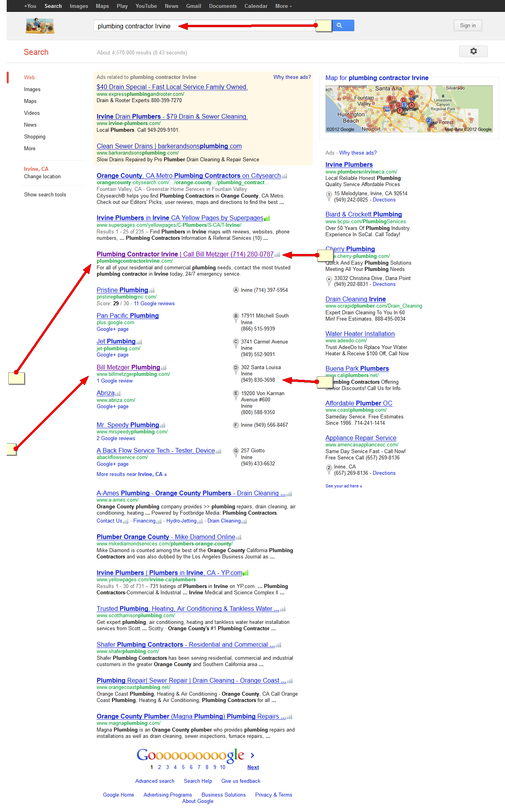Click Give us feedback link

(241, 781)
